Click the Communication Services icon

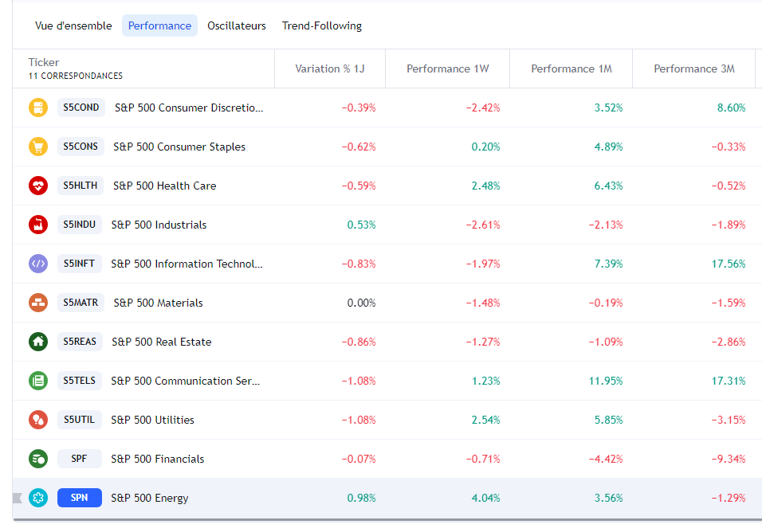tap(38, 381)
